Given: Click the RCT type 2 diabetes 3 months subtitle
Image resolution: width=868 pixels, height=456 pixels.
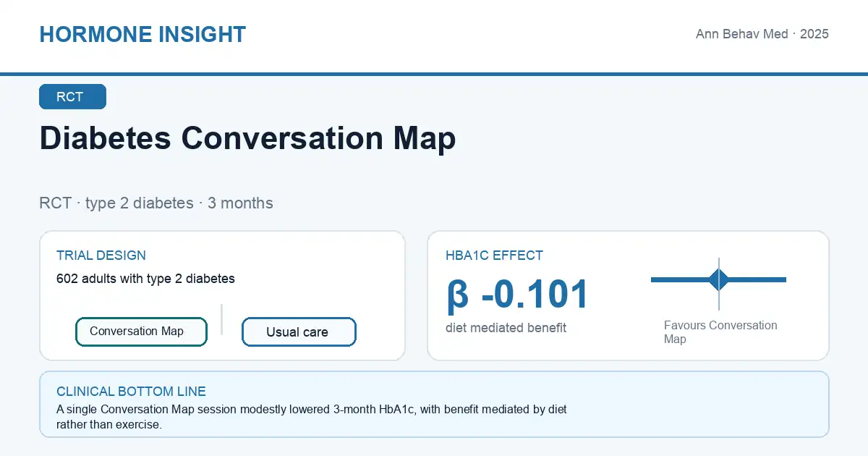Looking at the screenshot, I should pos(156,203).
